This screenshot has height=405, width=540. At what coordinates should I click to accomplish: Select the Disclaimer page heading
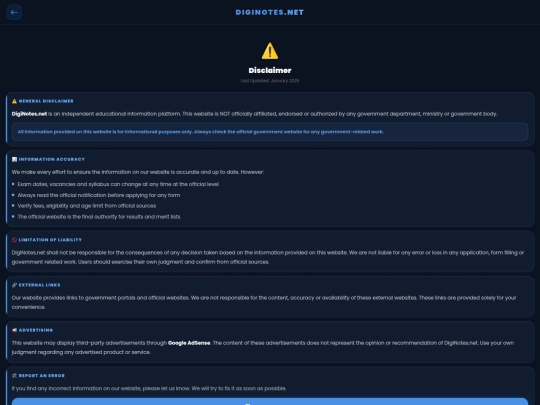[270, 70]
